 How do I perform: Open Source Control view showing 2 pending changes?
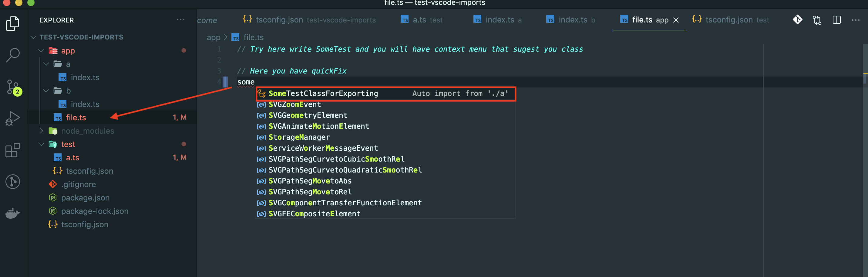click(13, 87)
